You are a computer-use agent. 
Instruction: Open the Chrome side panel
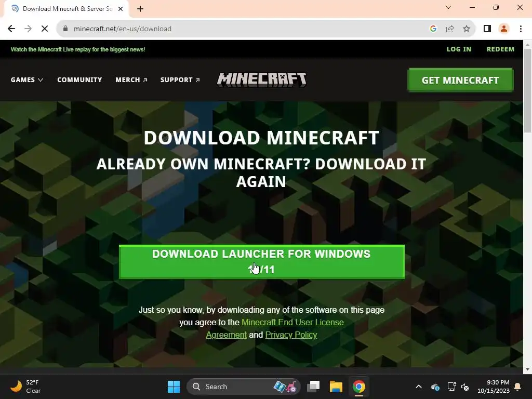pos(487,29)
